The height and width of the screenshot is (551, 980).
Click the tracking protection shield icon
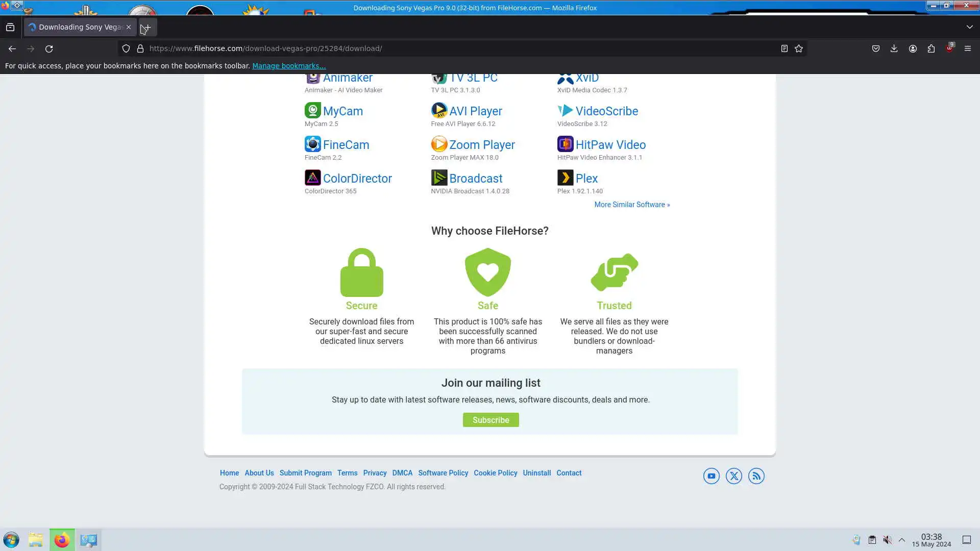(x=126, y=48)
